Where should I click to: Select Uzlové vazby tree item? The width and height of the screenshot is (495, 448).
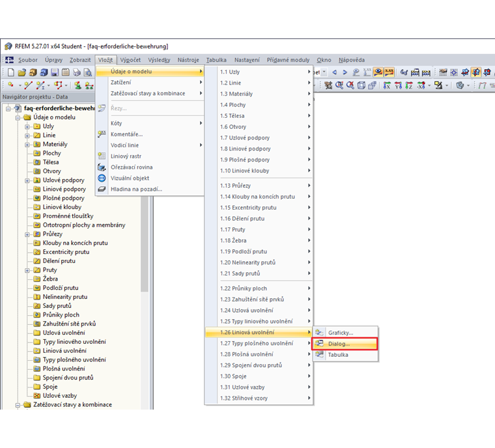click(60, 396)
